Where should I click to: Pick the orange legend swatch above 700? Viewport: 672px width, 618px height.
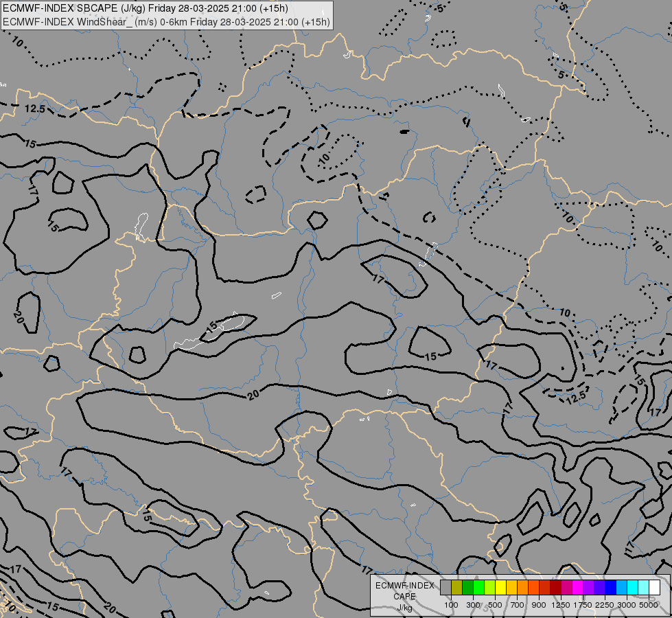(x=523, y=588)
